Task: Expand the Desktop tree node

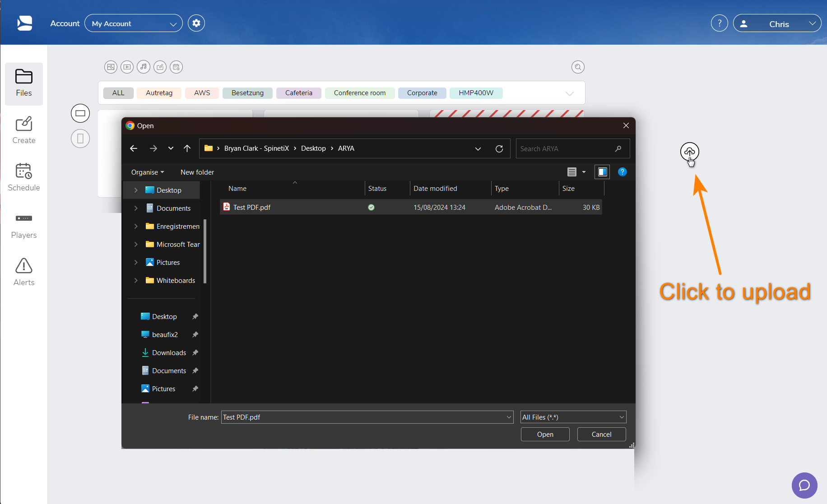Action: 136,190
